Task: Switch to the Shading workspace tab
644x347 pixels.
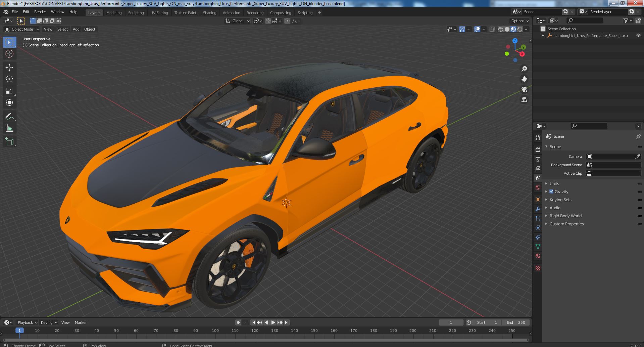Action: click(209, 13)
